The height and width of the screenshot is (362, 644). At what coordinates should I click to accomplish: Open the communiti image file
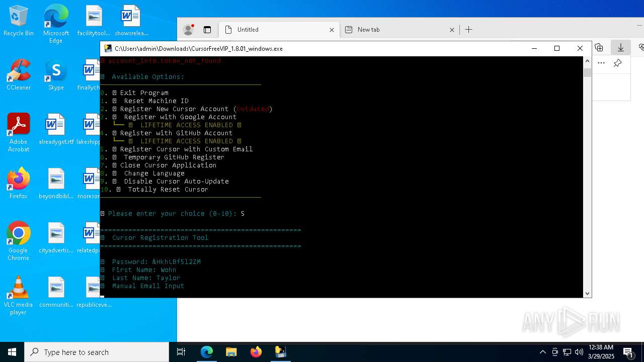[56, 293]
